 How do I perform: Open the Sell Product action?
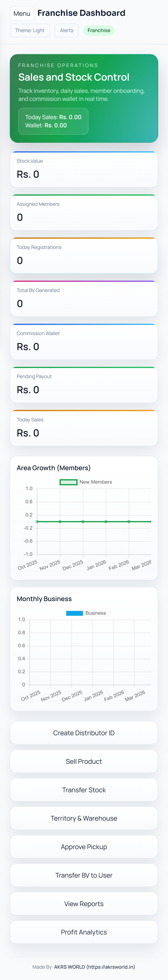tap(84, 761)
